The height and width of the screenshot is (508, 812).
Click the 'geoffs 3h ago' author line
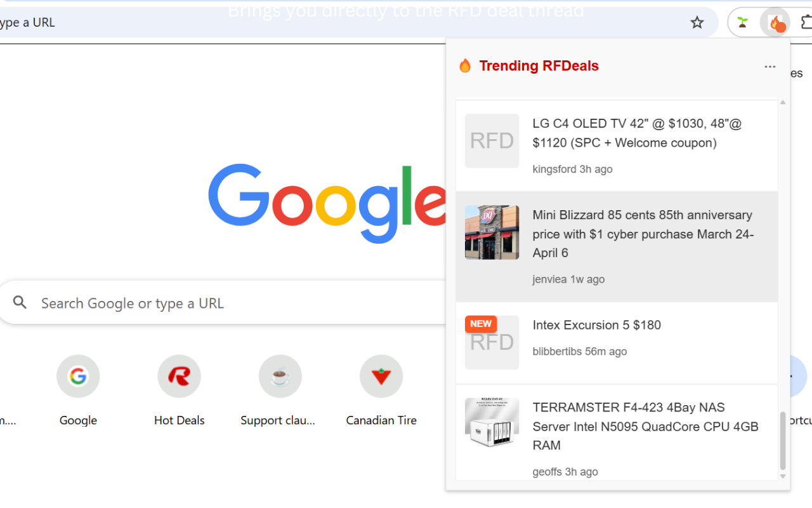(x=565, y=472)
